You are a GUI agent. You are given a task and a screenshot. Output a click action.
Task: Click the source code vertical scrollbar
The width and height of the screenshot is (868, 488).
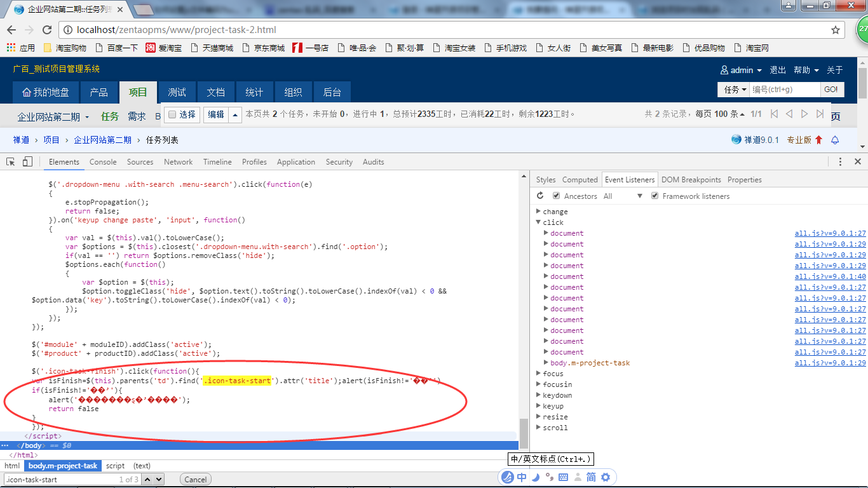(524, 433)
